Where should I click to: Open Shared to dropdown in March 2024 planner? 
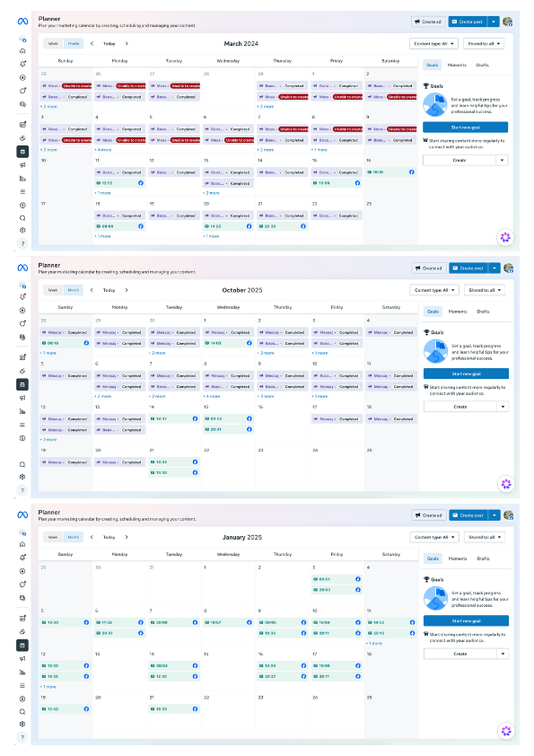(484, 43)
